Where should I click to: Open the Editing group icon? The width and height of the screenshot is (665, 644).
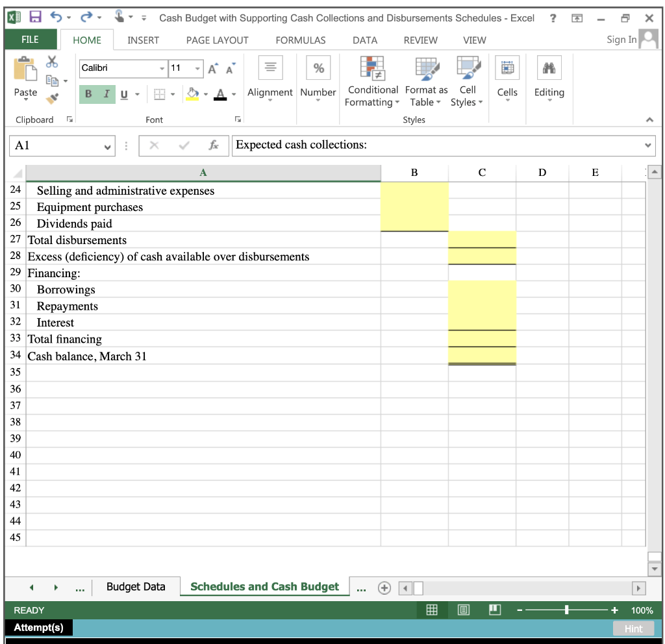click(549, 78)
